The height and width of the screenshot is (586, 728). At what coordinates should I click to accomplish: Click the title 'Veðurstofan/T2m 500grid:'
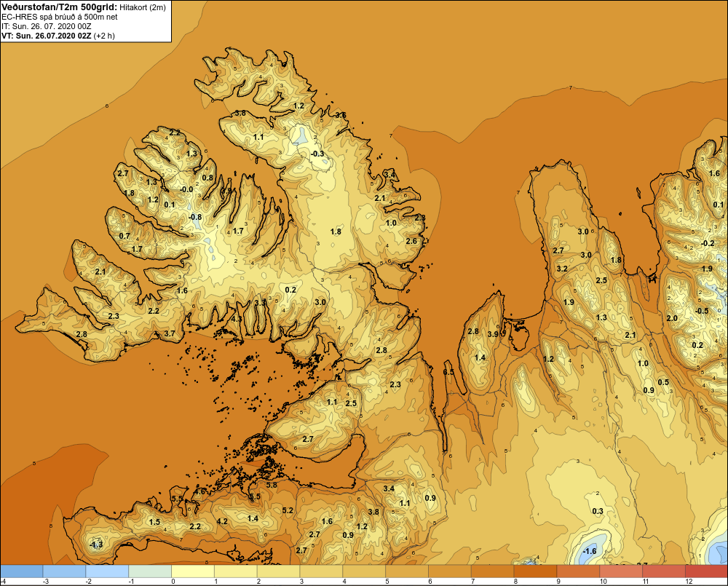[59, 7]
